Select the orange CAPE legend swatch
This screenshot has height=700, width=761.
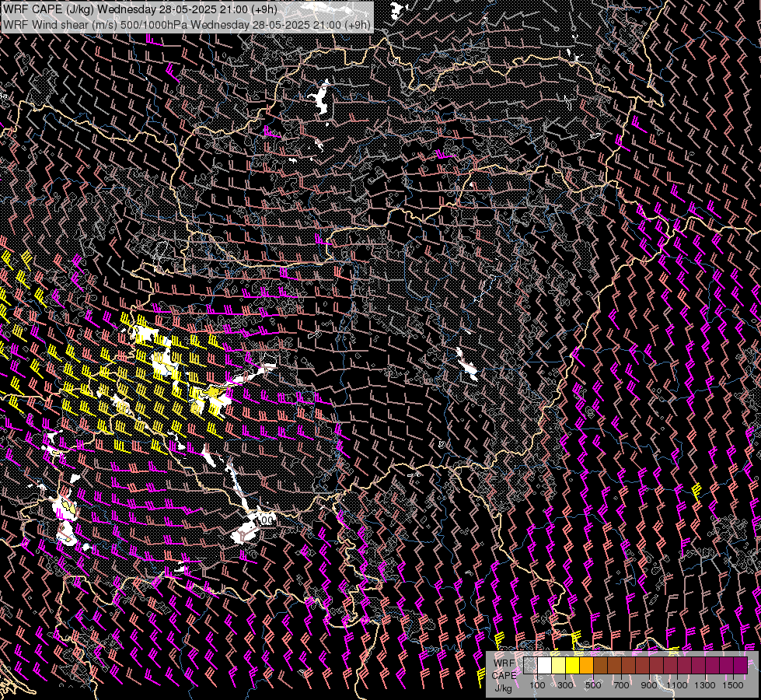click(x=586, y=665)
